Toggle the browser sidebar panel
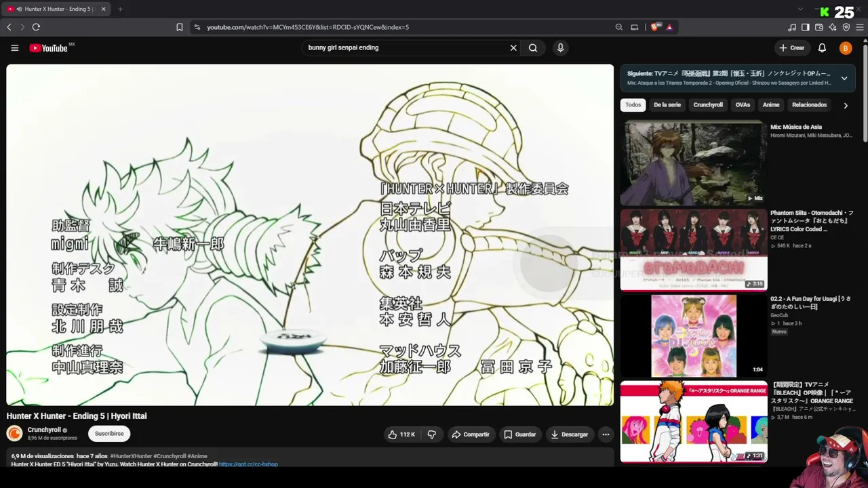Viewport: 868px width, 488px height. click(806, 27)
